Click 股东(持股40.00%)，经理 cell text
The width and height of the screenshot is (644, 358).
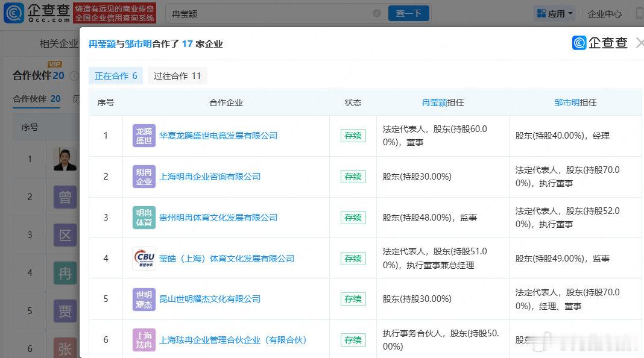tap(562, 136)
